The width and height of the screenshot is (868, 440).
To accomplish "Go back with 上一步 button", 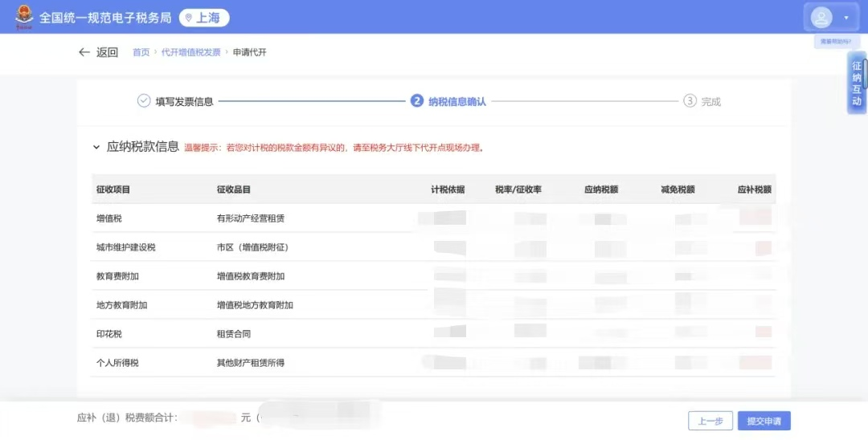I will [x=710, y=421].
